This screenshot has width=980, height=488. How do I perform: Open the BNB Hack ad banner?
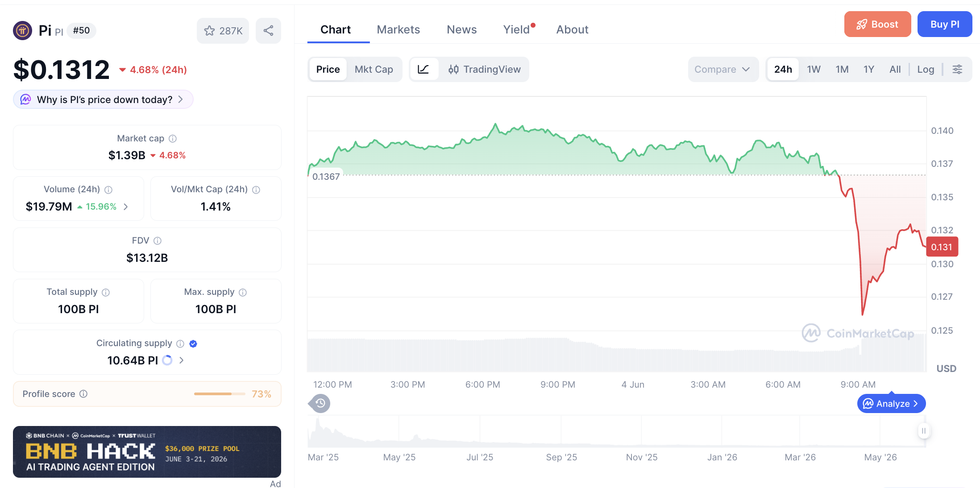pos(147,452)
